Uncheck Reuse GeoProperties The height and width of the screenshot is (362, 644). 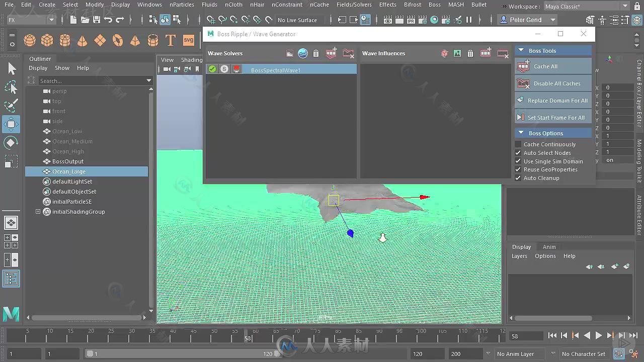518,169
